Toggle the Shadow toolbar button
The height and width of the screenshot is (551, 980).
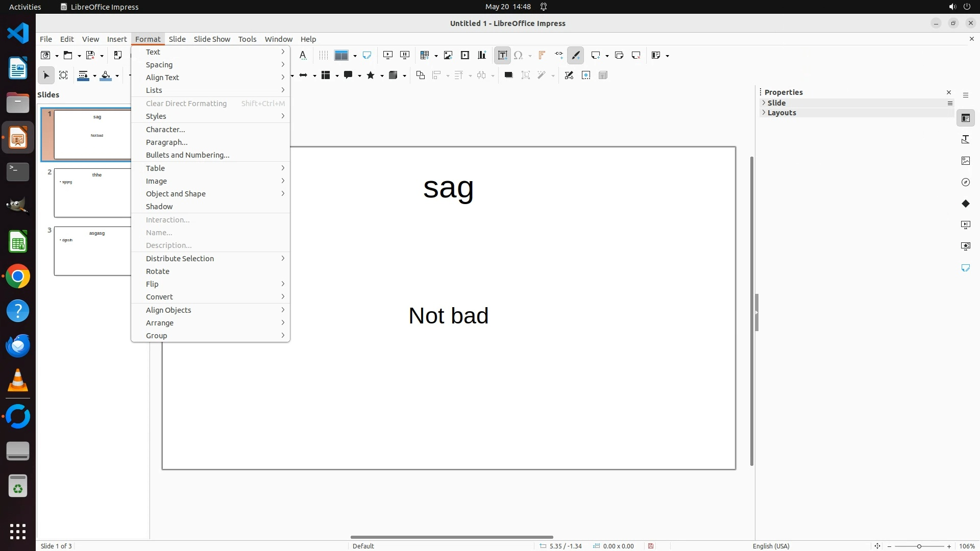click(508, 76)
